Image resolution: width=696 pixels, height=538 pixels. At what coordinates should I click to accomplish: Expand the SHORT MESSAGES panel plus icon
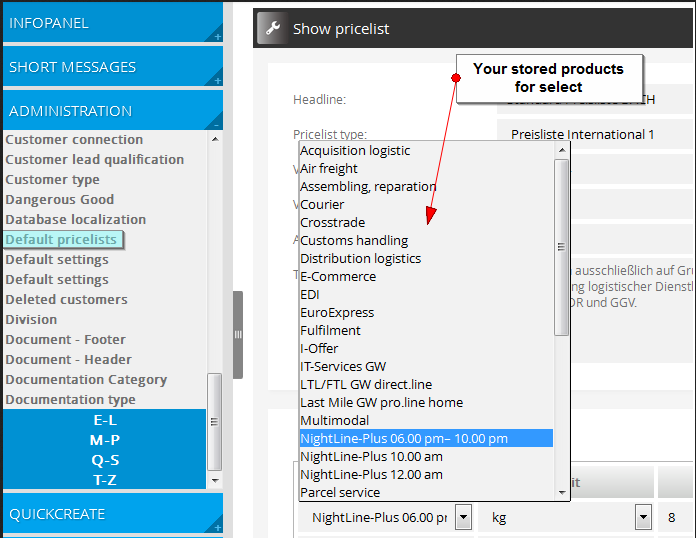pos(217,81)
